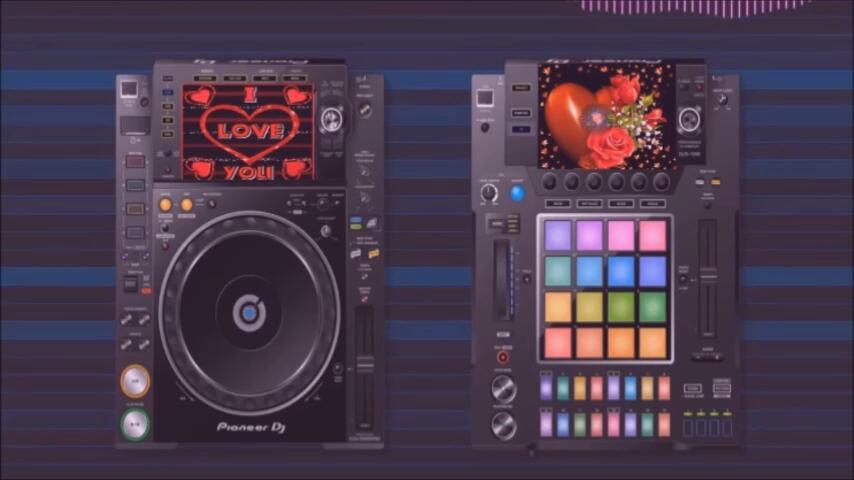Tap the bottom-left salmon performance pad
Viewport: 854px width, 480px height.
(558, 342)
